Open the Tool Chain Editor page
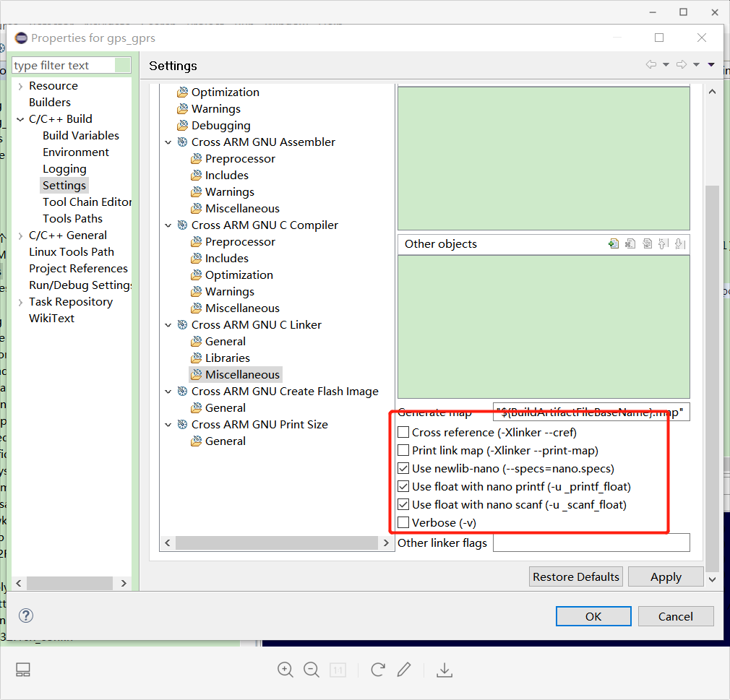This screenshot has width=730, height=700. click(x=87, y=202)
